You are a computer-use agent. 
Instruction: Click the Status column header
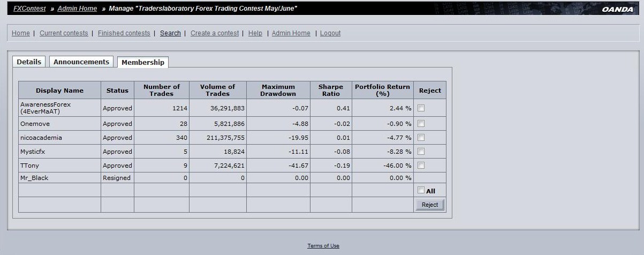click(x=117, y=90)
